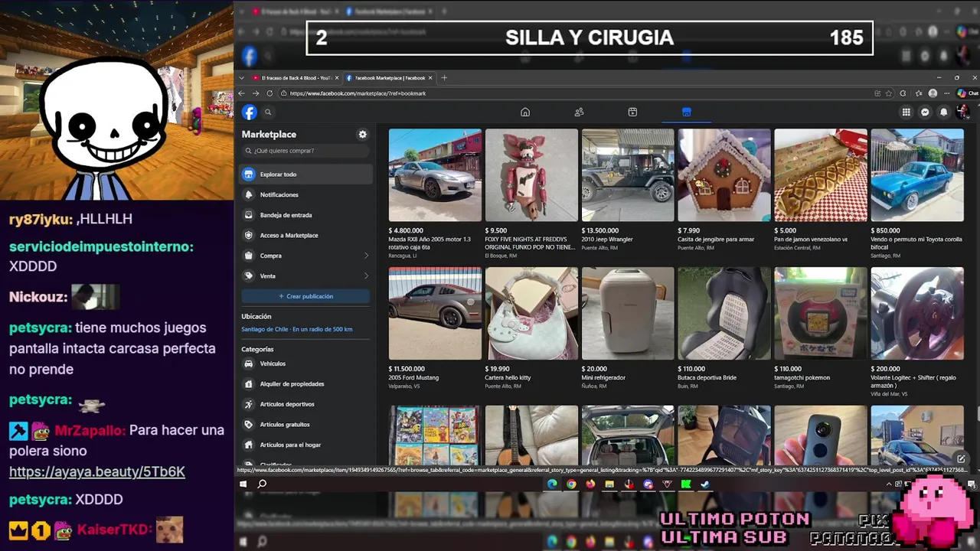The height and width of the screenshot is (551, 980).
Task: Open the Mazda RX8 listing photo
Action: pos(435,175)
